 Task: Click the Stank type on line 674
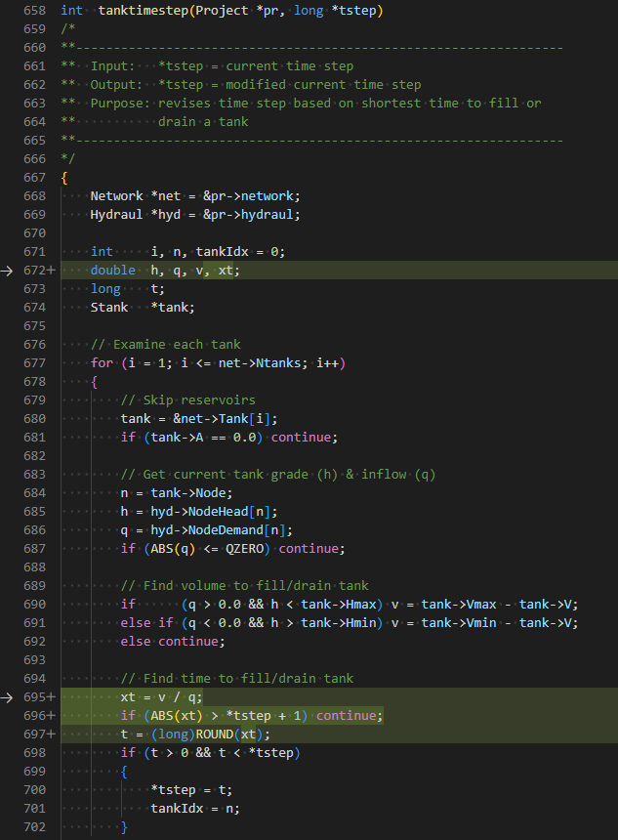(x=109, y=308)
